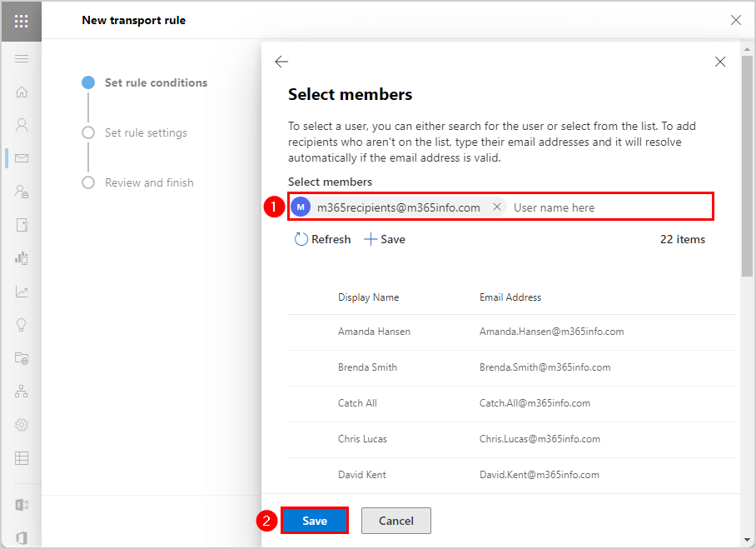Click Chris.Lucas@m365info.com email address
This screenshot has height=549, width=756.
click(x=540, y=438)
